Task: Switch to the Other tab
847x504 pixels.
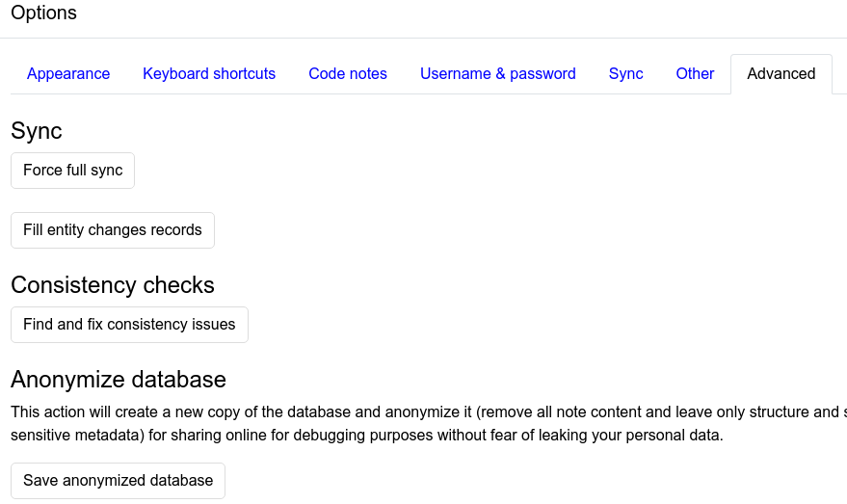Action: [695, 74]
